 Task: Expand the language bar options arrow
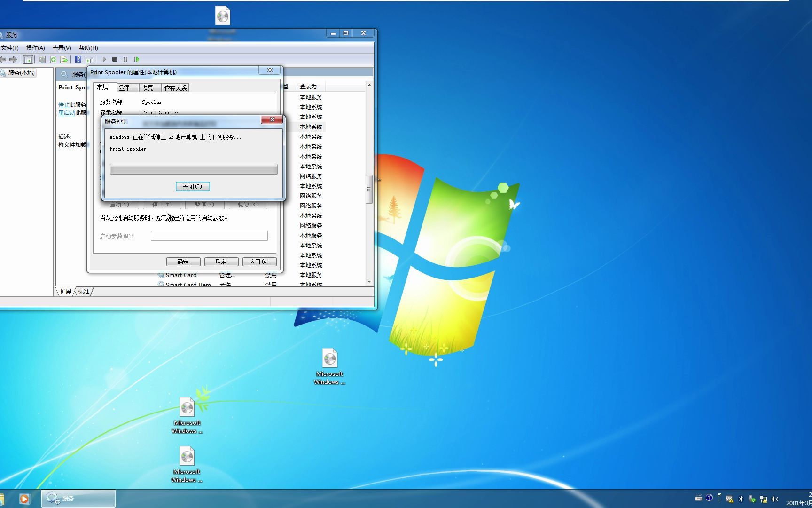click(x=719, y=500)
